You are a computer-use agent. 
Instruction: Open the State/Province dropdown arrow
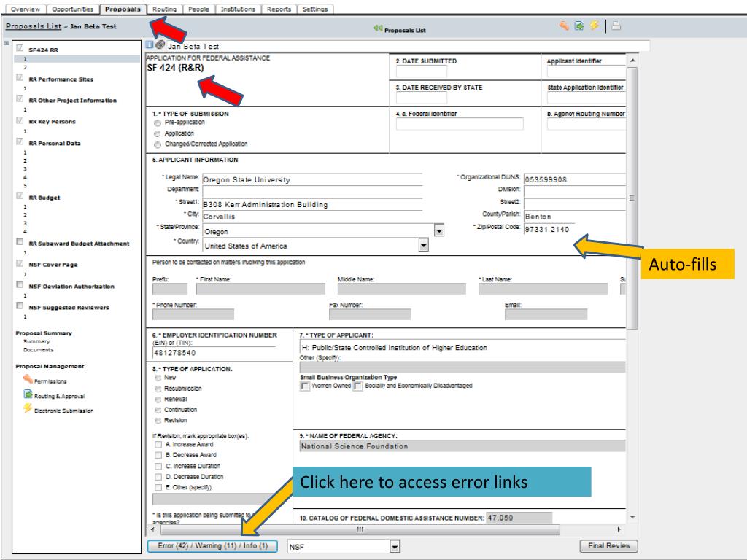(438, 230)
